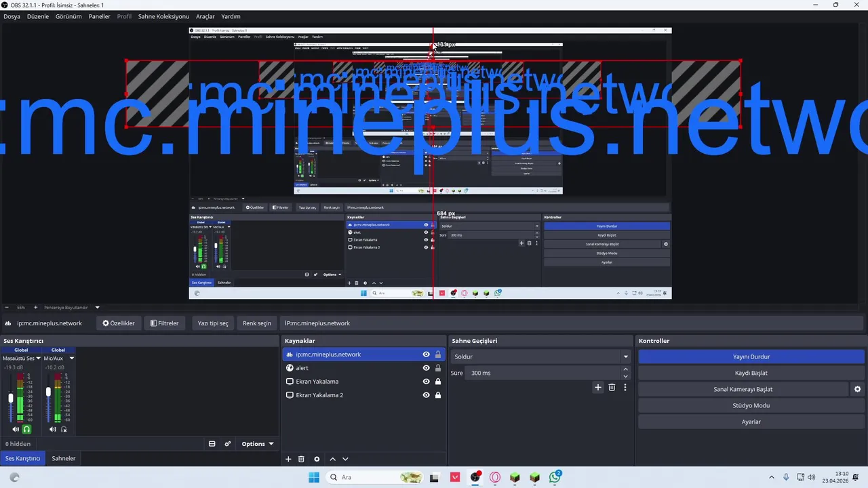The image size is (868, 488).
Task: Open source properties gear icon in Kaynaklar footer
Action: click(x=317, y=459)
